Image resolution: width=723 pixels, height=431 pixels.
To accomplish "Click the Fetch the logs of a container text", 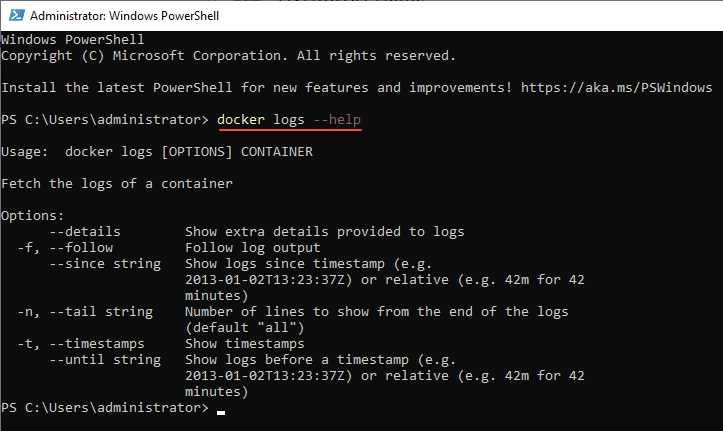I will click(117, 184).
